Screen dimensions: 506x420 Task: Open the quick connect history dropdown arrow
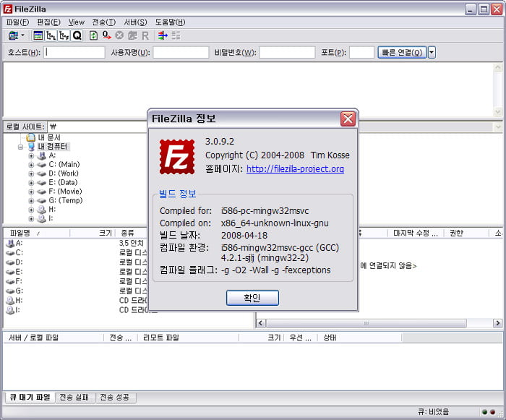tap(432, 52)
